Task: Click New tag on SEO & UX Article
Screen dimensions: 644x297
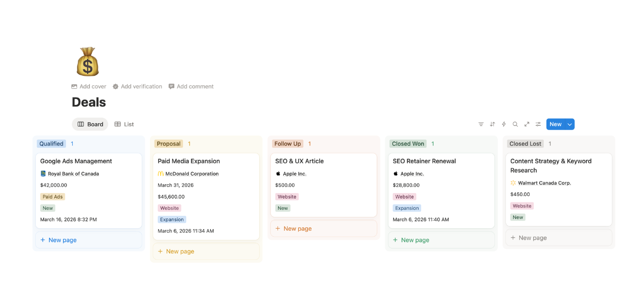Action: pyautogui.click(x=283, y=208)
